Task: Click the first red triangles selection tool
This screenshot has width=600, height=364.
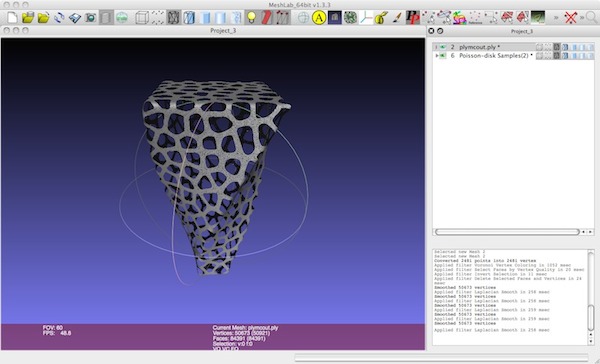Action: 507,18
